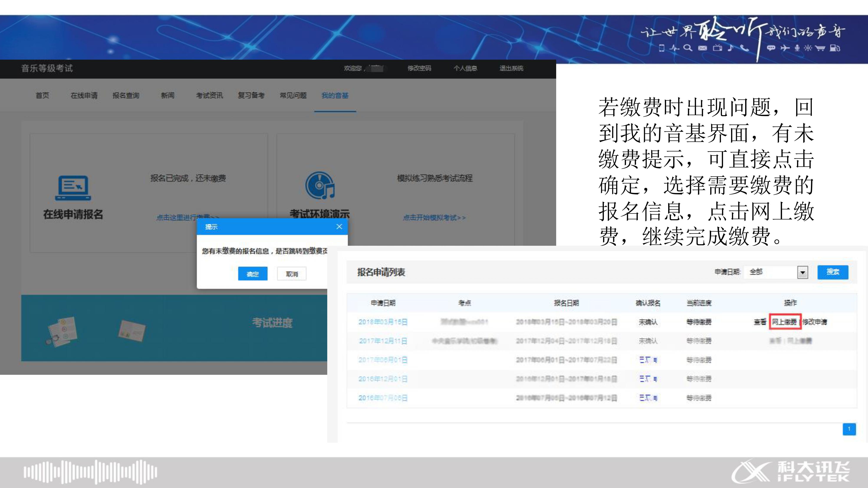Click the highlighted 网上缴费 link

coord(784,322)
